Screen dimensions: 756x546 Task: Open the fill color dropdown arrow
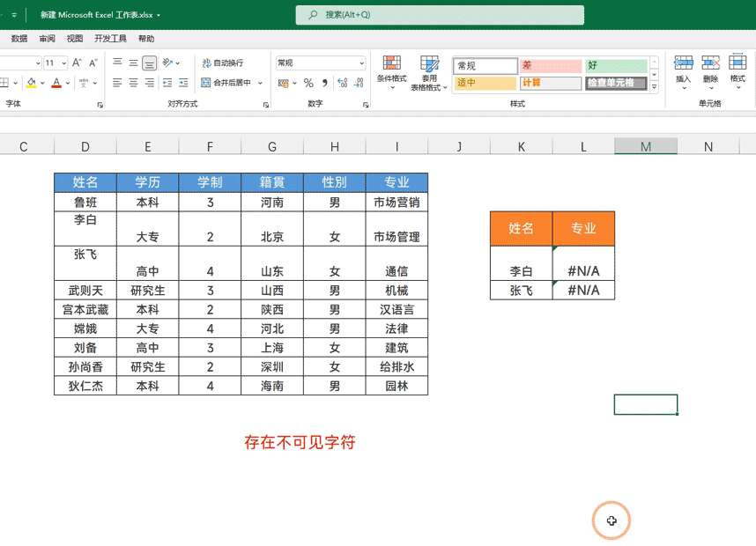42,83
